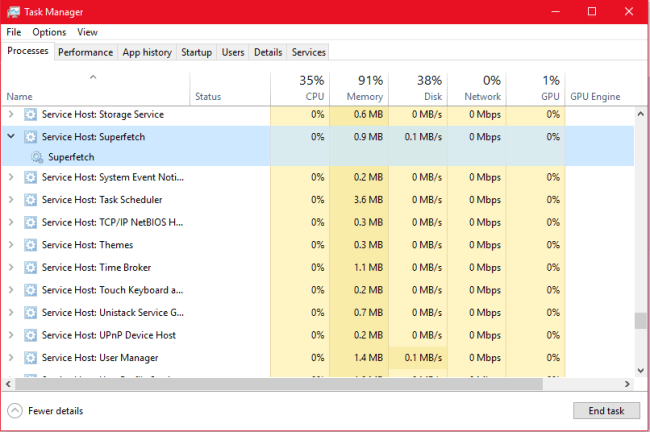
Task: Expand Service Host: UPnP Device Host
Action: tap(11, 335)
